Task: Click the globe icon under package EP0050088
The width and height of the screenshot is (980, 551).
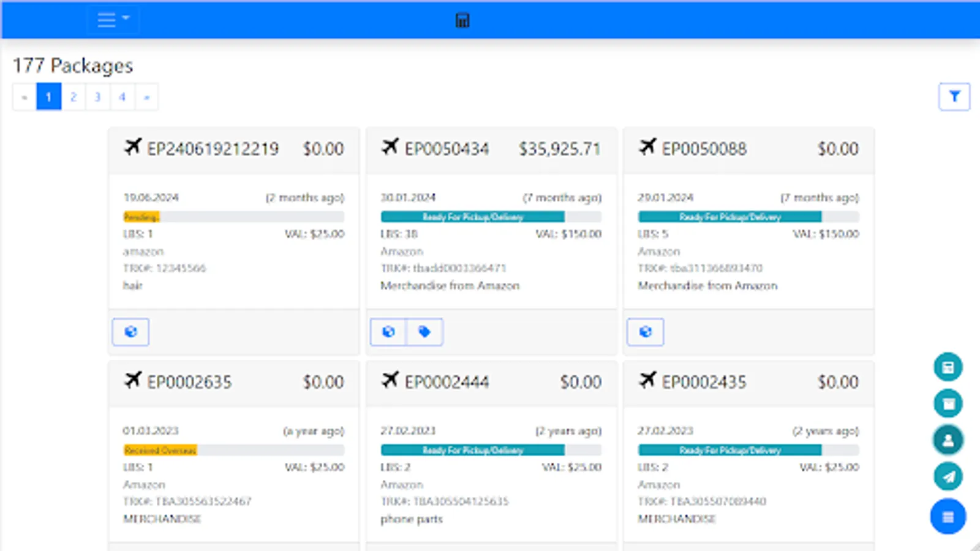Action: (645, 332)
